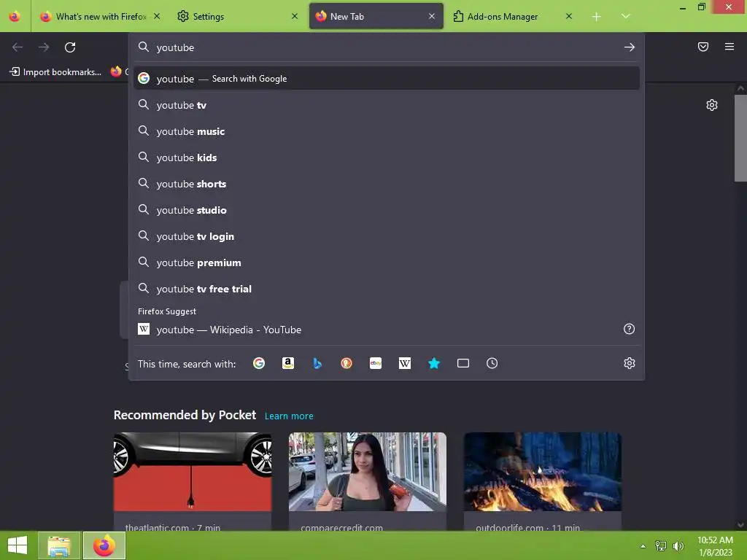Open the outdoorlife.com campfire thumbnail
This screenshot has width=747, height=560.
tap(543, 472)
